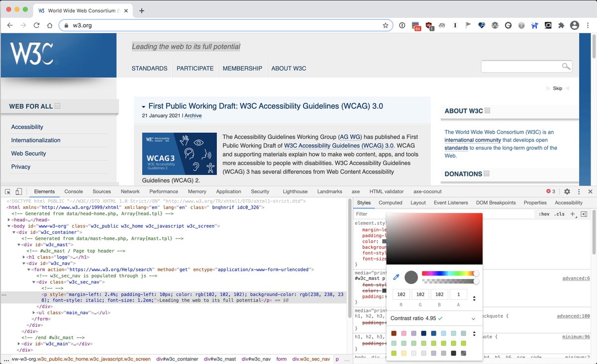Switch the color palette with the arrows
The image size is (597, 364).
point(474,334)
